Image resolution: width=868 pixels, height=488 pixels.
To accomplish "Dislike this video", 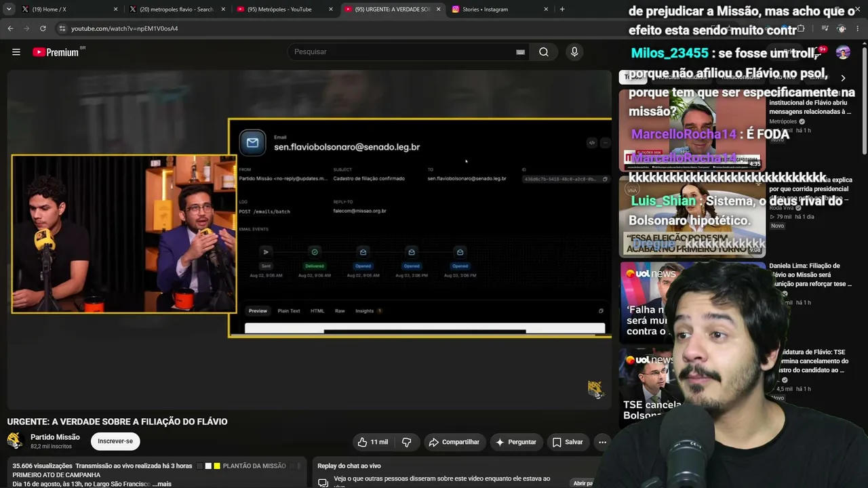I will (407, 442).
